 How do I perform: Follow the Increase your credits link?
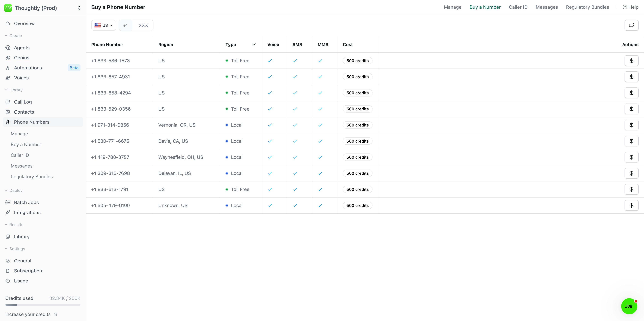pos(31,314)
